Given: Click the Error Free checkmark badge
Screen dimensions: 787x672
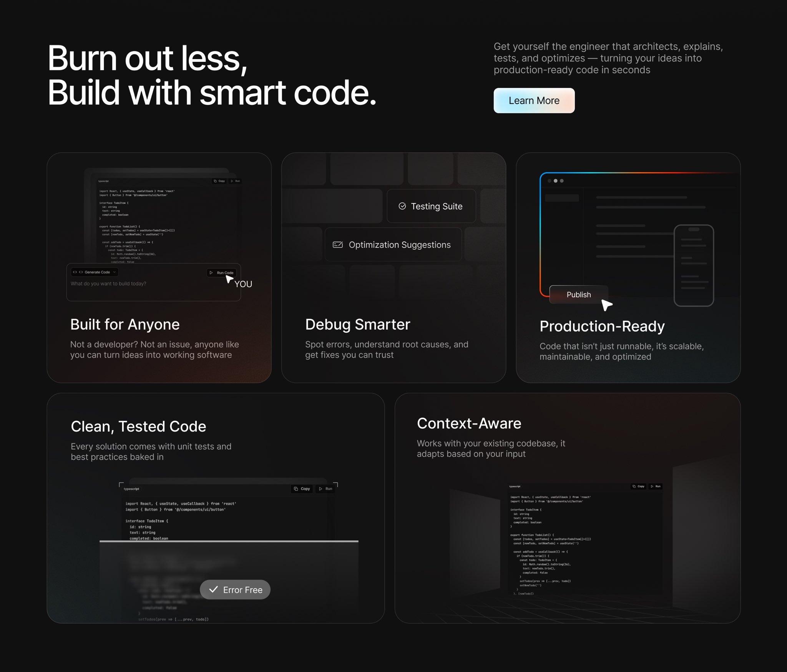Looking at the screenshot, I should [235, 590].
